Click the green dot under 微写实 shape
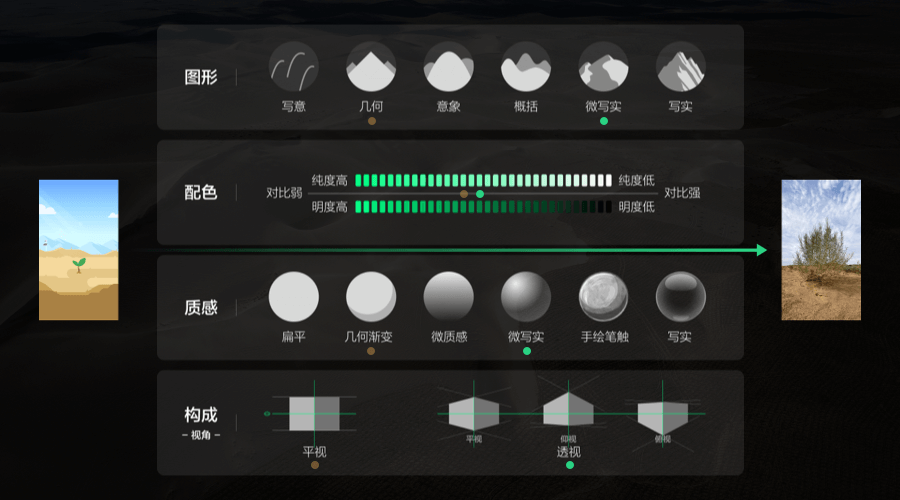900x500 pixels. (604, 121)
